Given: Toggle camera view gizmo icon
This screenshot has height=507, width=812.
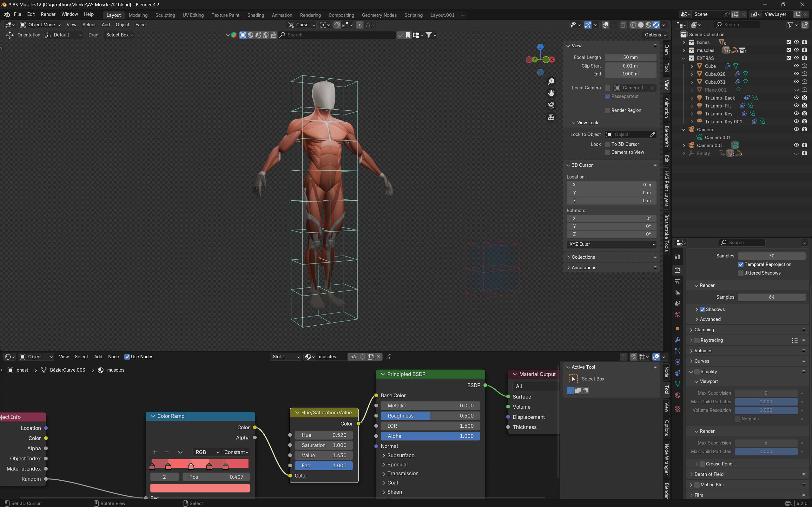Looking at the screenshot, I should [551, 105].
